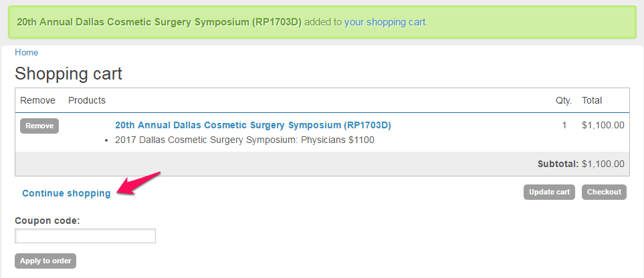Open the symposium product link in cart

pyautogui.click(x=253, y=125)
